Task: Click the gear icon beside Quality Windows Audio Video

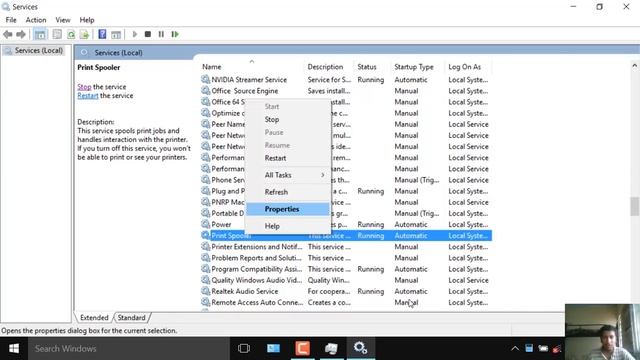Action: [206, 280]
